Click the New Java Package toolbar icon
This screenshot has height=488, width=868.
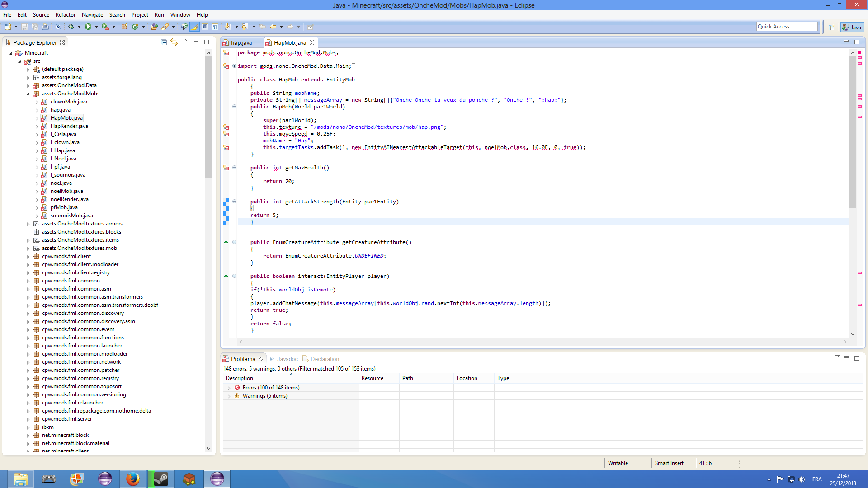[x=124, y=27]
